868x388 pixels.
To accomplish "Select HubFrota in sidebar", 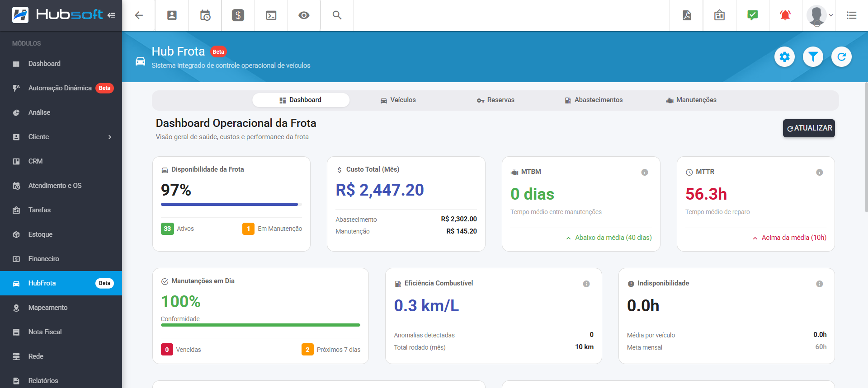I will (x=61, y=283).
